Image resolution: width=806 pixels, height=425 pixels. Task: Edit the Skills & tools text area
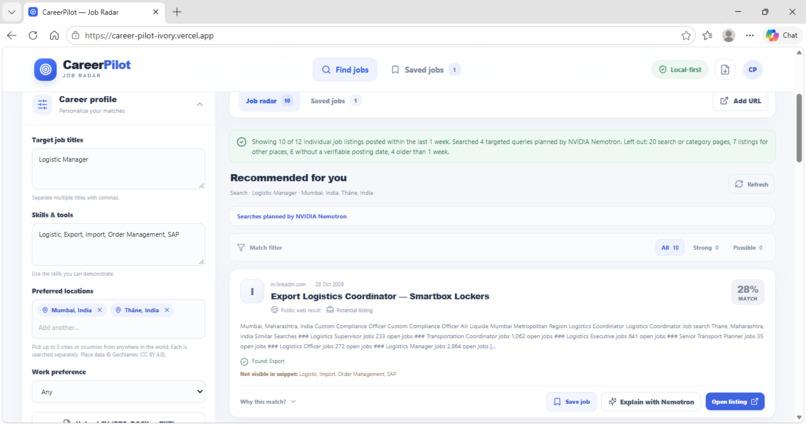(119, 244)
